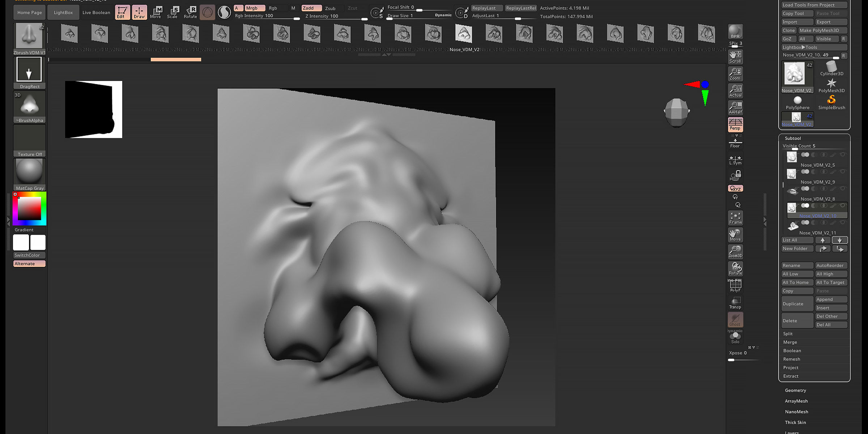Expand the Thick Skin section
The image size is (868, 434).
[x=795, y=422]
